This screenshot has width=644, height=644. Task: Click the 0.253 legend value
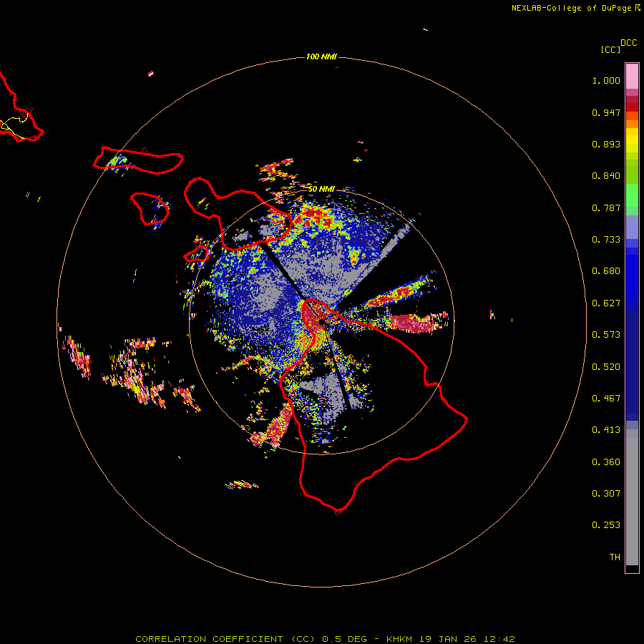coord(606,525)
